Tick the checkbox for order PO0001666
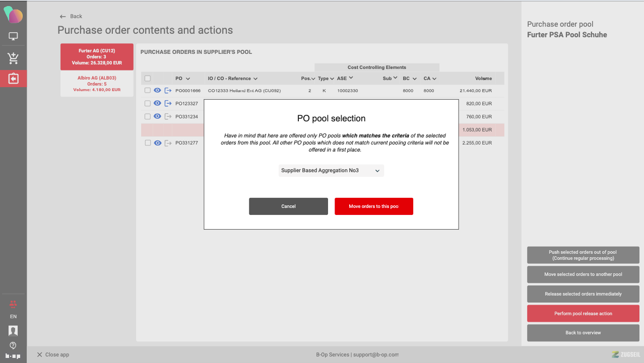The image size is (644, 363). click(148, 91)
